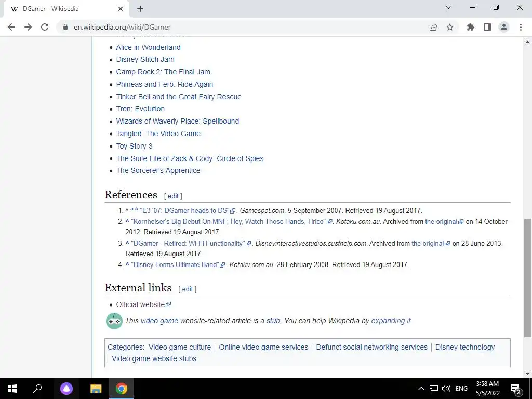Open Video game culture category
532x399 pixels.
point(180,348)
